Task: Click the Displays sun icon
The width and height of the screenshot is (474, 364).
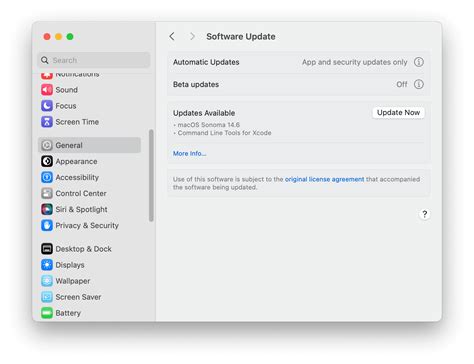Action: (x=47, y=265)
